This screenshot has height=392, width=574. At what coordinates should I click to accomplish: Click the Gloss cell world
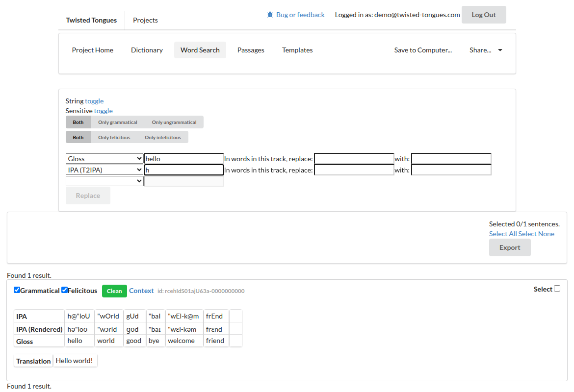(x=109, y=341)
